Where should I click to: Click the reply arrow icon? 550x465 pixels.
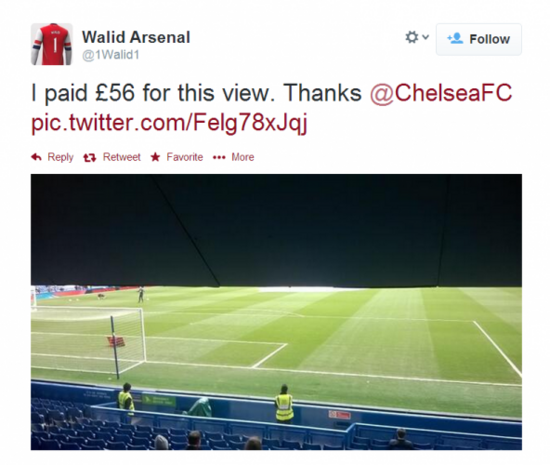(36, 157)
